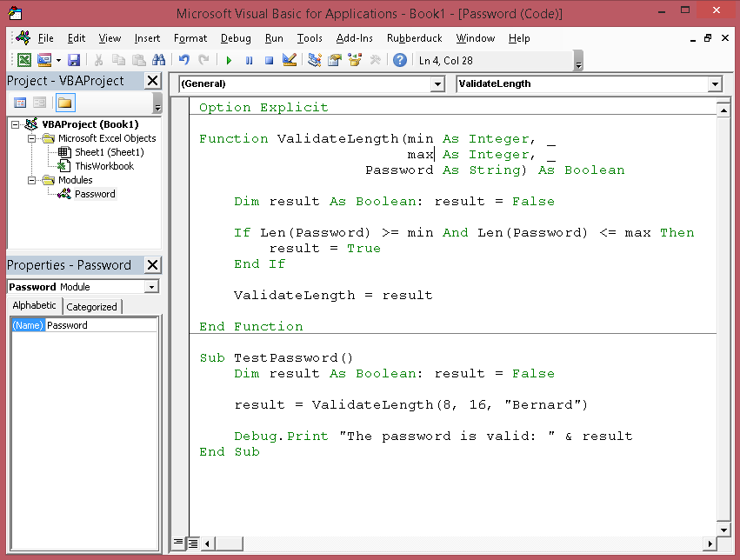
Task: Click the horizontal scroll right arrow
Action: [x=710, y=543]
